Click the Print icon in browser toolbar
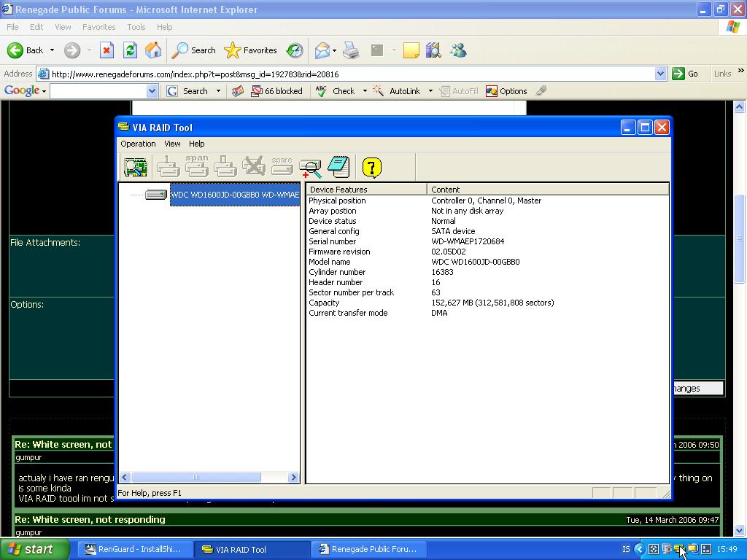 351,50
